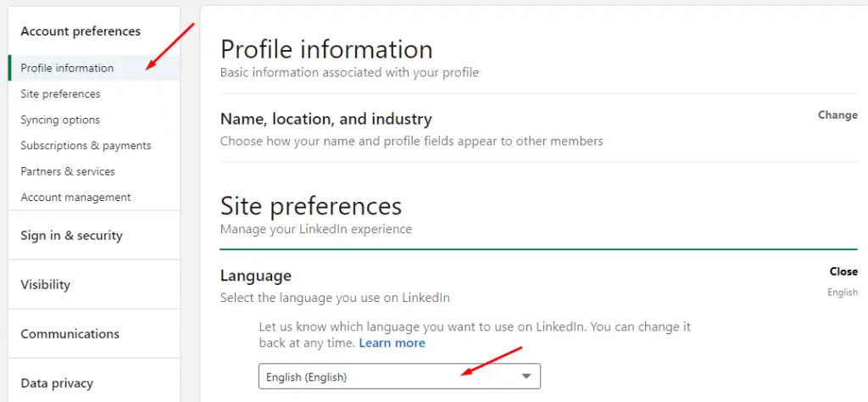Image resolution: width=868 pixels, height=402 pixels.
Task: Open the Account preferences sidebar section
Action: click(81, 31)
